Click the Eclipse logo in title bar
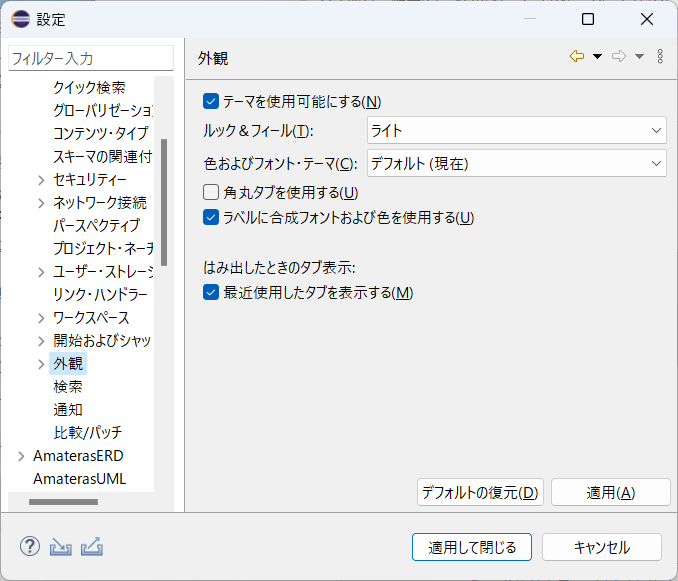 [20, 19]
